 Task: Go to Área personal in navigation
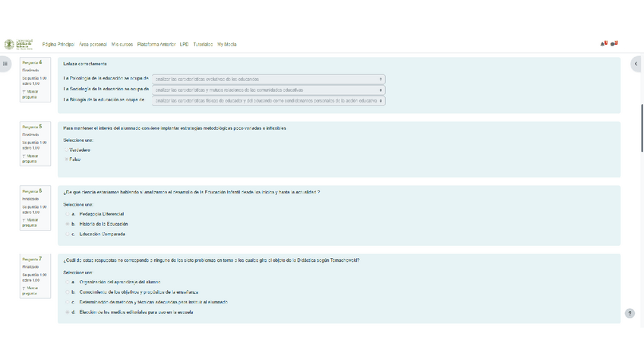[x=93, y=45]
